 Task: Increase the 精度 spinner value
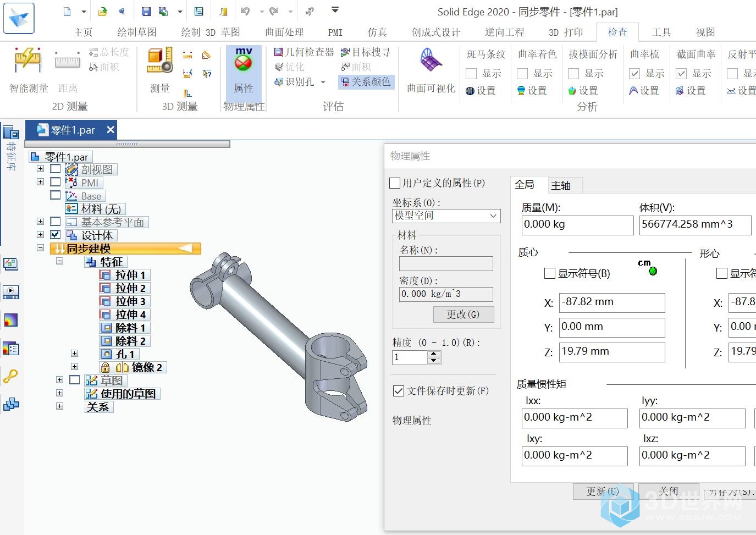tap(434, 354)
